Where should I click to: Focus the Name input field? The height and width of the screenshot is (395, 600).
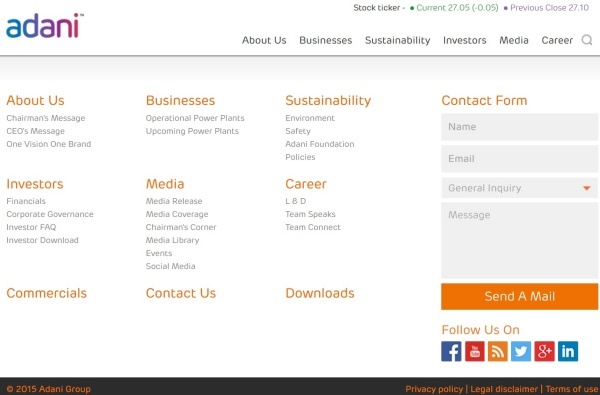(519, 127)
